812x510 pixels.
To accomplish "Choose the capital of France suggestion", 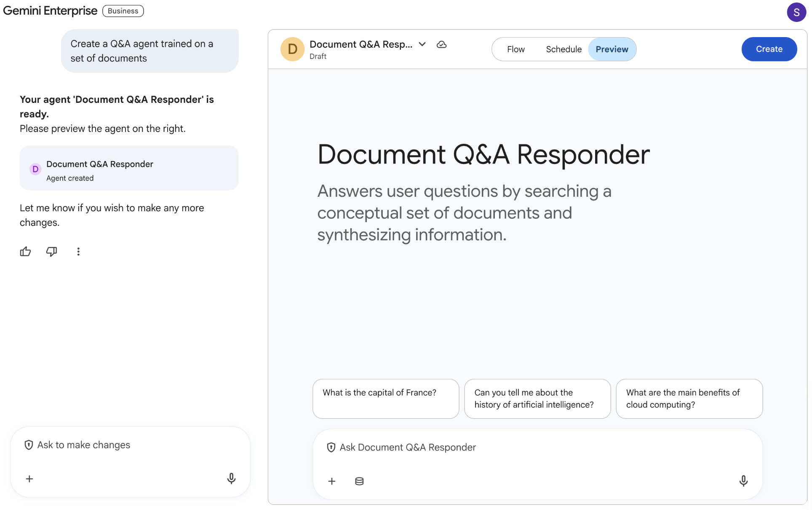I will [386, 399].
